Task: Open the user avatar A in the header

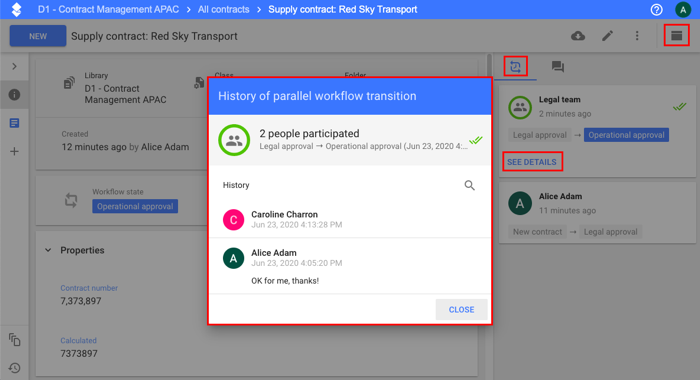Action: [x=683, y=9]
